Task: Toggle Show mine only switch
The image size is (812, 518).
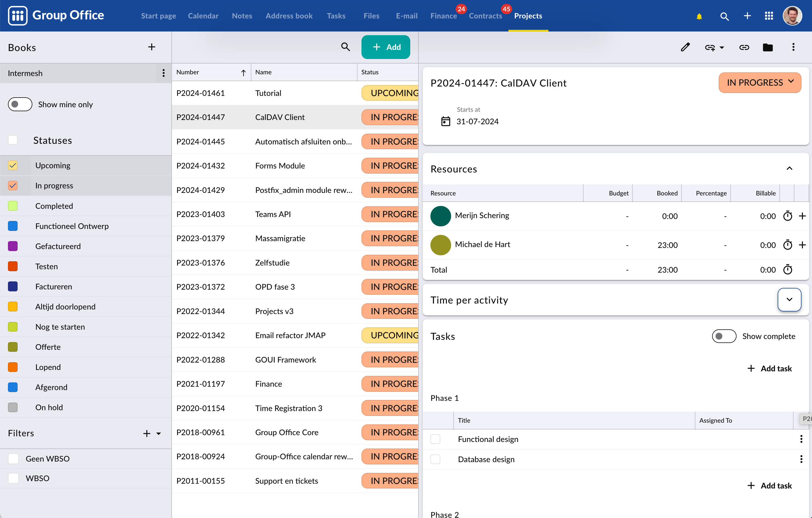Action: click(x=20, y=104)
